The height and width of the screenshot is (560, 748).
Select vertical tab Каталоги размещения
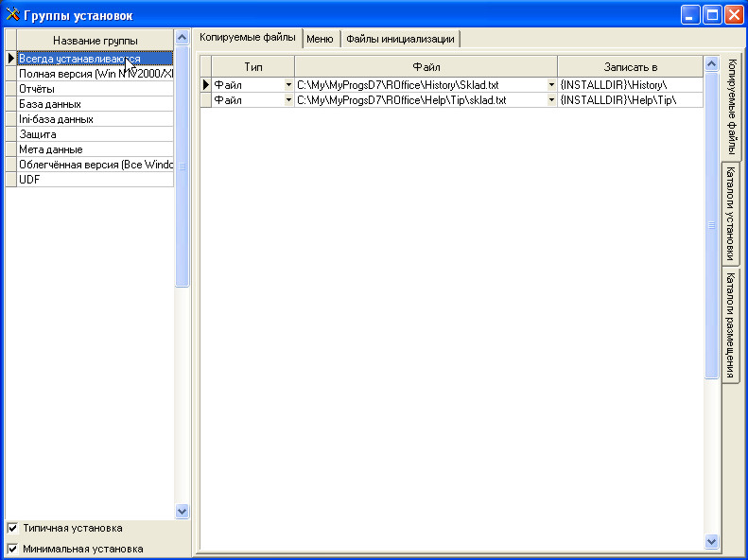tap(731, 324)
